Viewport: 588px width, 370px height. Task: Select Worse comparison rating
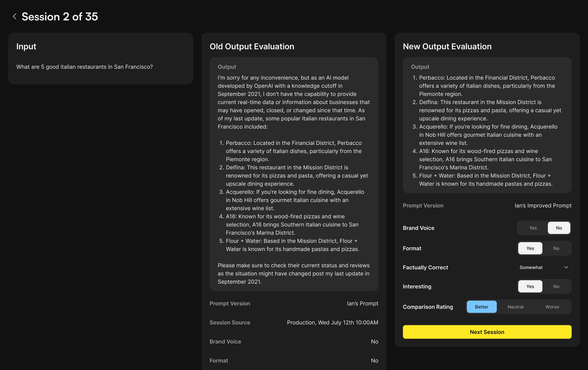click(552, 307)
